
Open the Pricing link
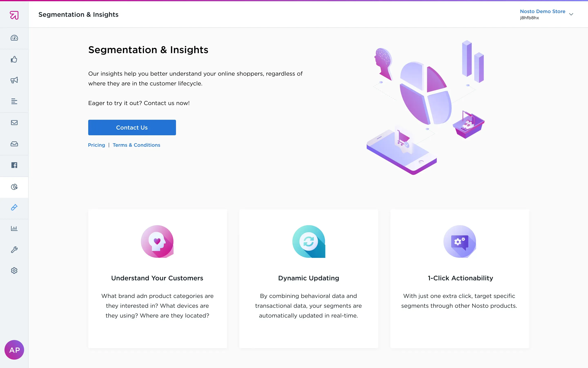97,145
